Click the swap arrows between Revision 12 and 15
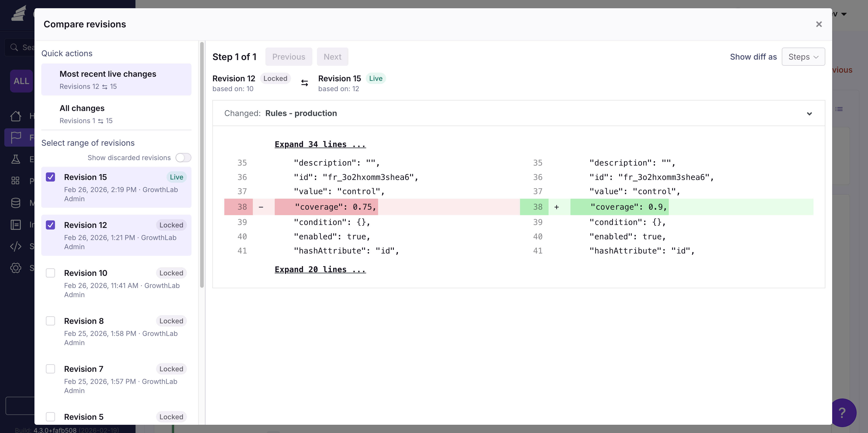868x433 pixels. [x=304, y=83]
